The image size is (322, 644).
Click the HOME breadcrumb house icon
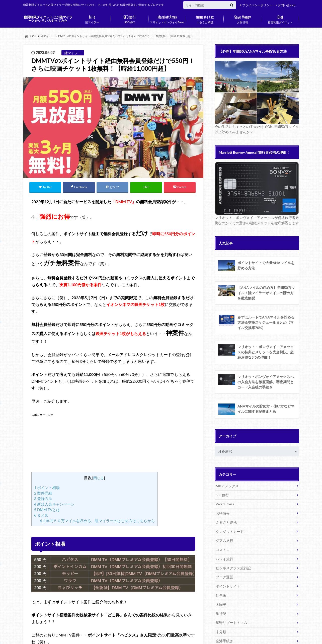26,36
